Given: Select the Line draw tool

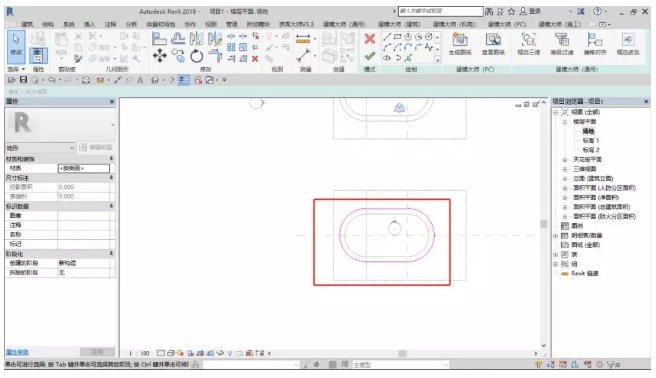Looking at the screenshot, I should point(387,37).
